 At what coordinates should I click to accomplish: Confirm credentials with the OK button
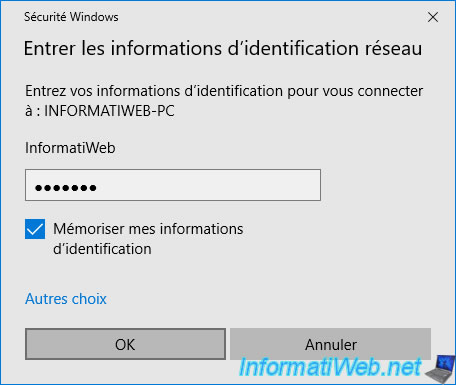(125, 344)
